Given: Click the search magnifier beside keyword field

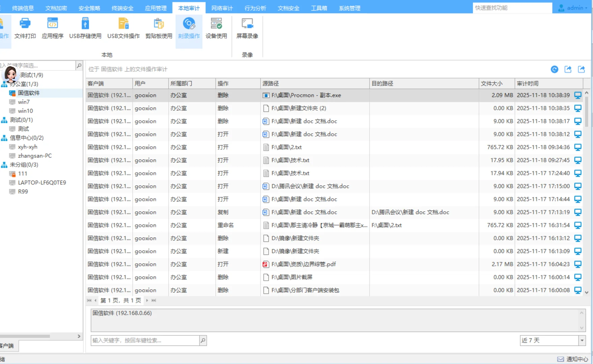Looking at the screenshot, I should click(203, 340).
